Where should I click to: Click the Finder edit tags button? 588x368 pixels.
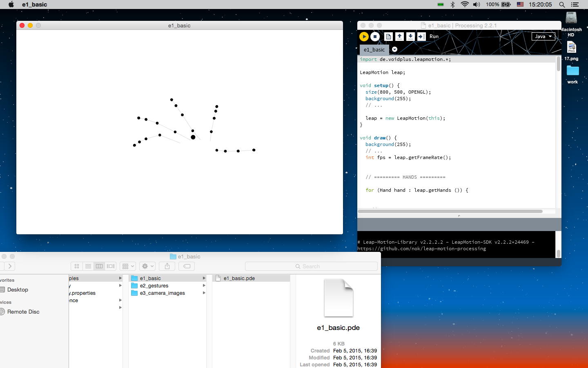(x=187, y=266)
